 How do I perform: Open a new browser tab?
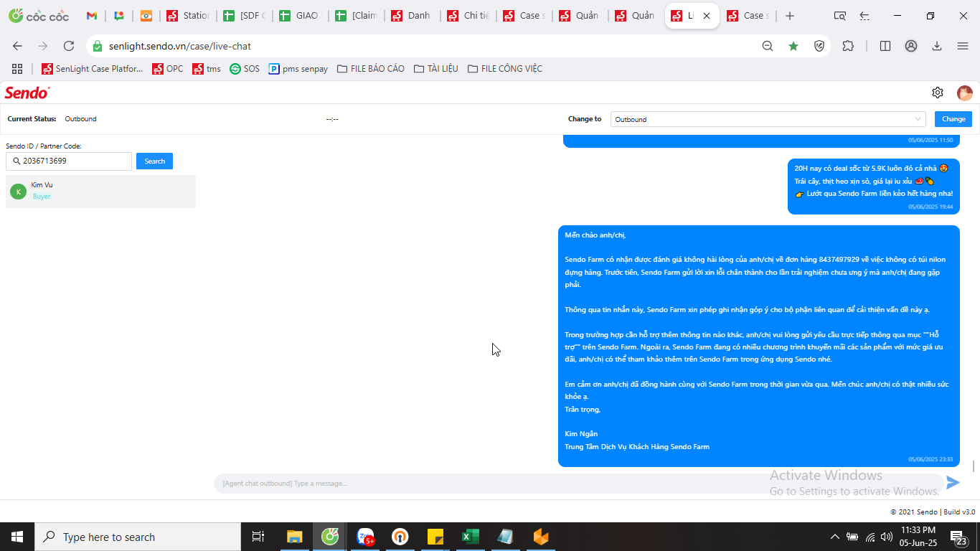pyautogui.click(x=790, y=16)
